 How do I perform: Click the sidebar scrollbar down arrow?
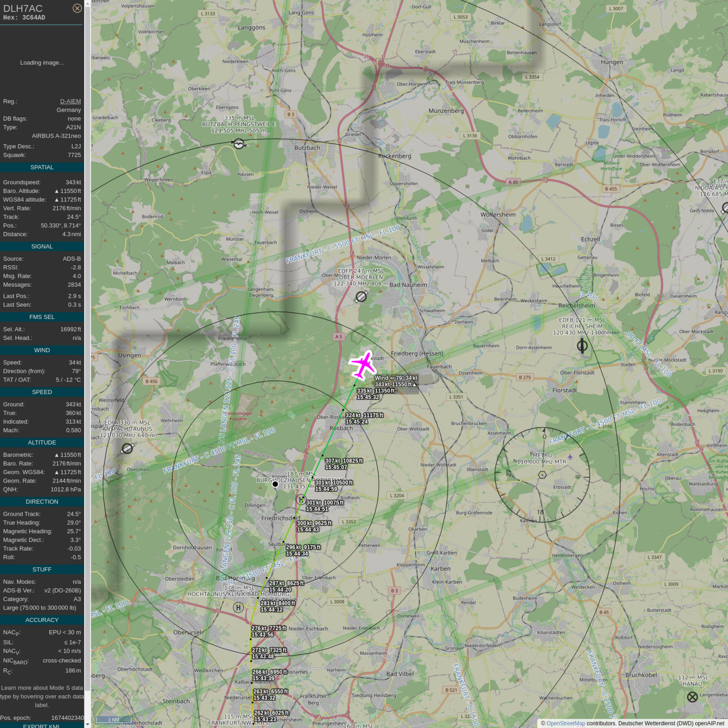(x=87, y=724)
